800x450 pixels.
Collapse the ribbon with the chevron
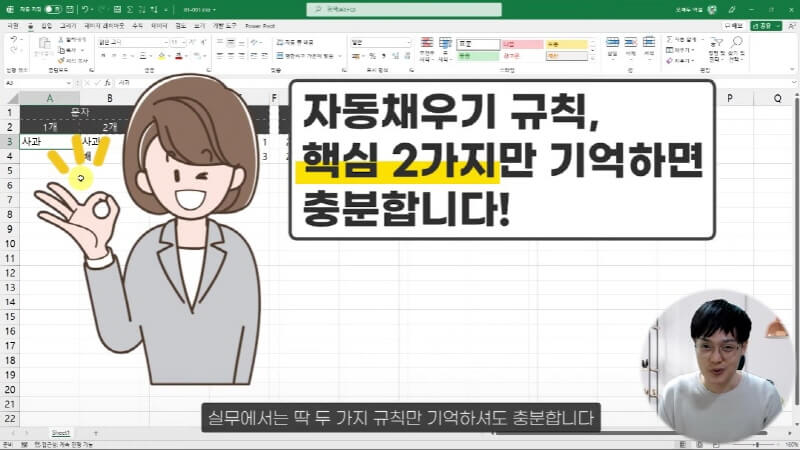(792, 69)
